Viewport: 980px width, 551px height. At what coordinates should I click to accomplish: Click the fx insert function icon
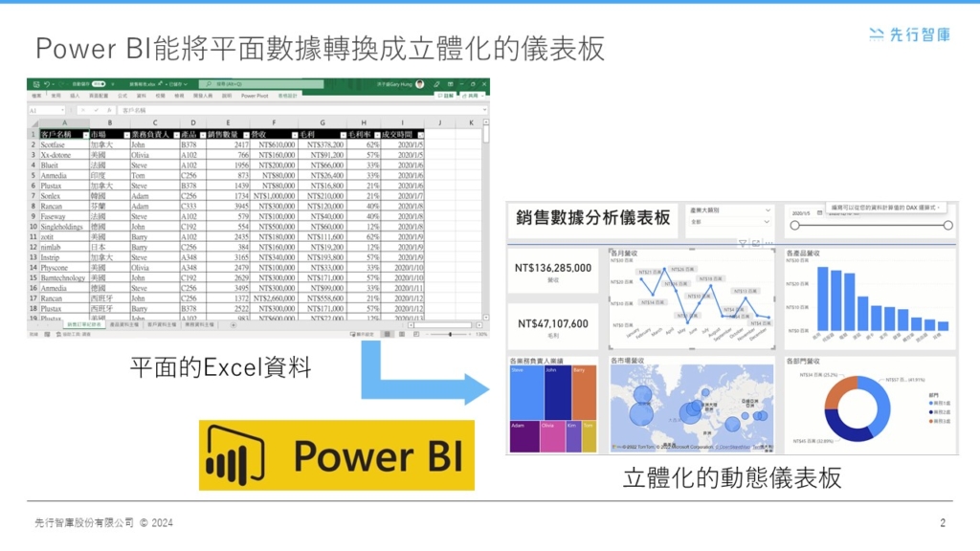[x=109, y=110]
